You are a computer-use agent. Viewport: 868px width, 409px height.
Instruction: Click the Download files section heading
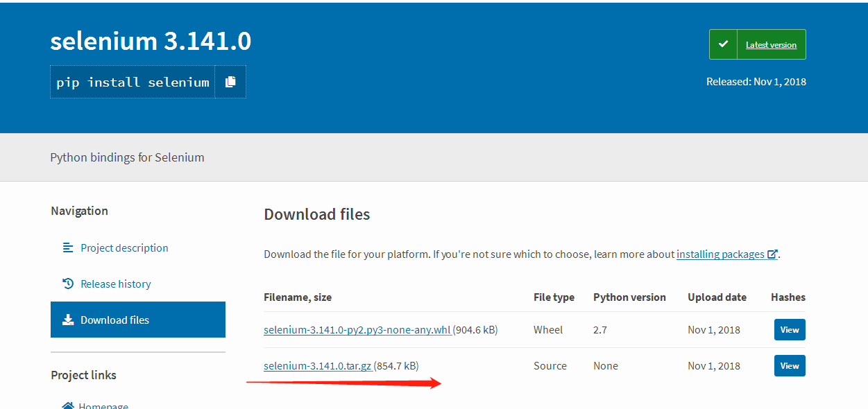point(317,214)
